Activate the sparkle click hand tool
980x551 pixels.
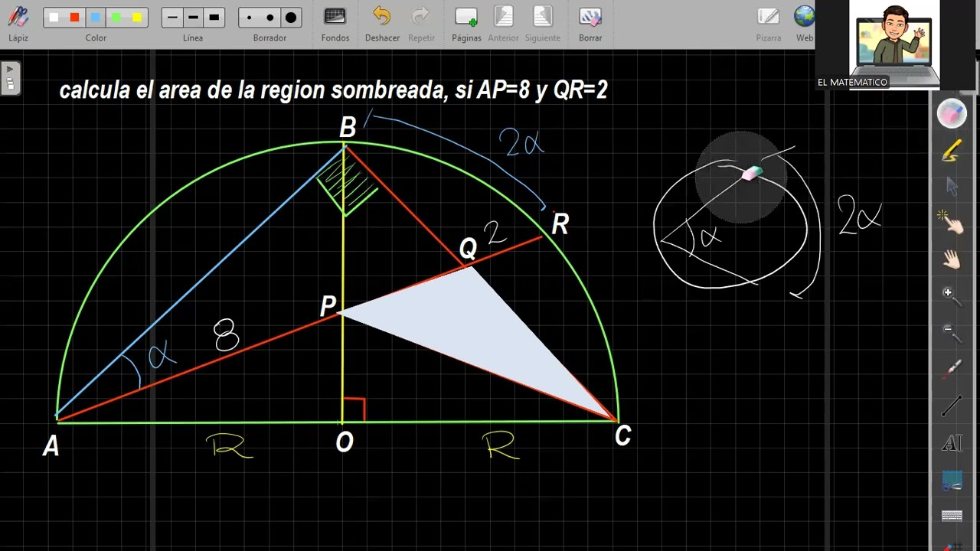(952, 222)
